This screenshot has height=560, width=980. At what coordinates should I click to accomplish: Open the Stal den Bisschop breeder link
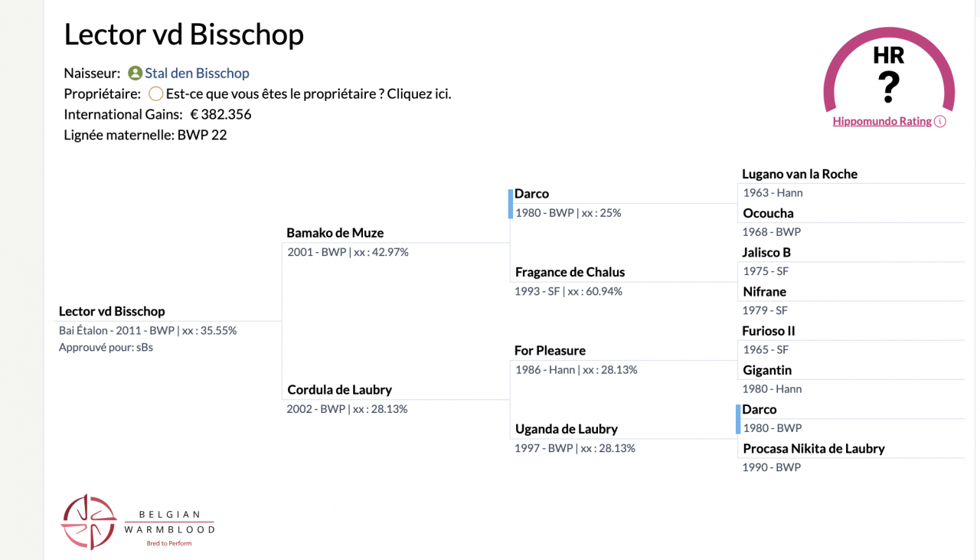pyautogui.click(x=197, y=74)
